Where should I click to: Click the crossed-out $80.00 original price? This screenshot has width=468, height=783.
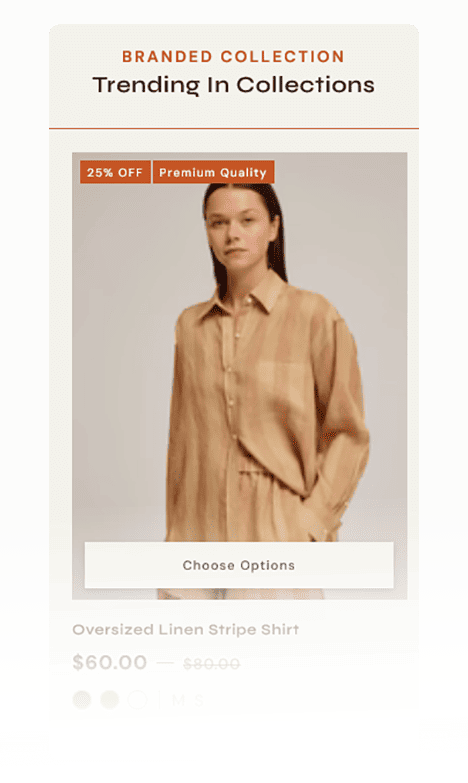click(211, 664)
